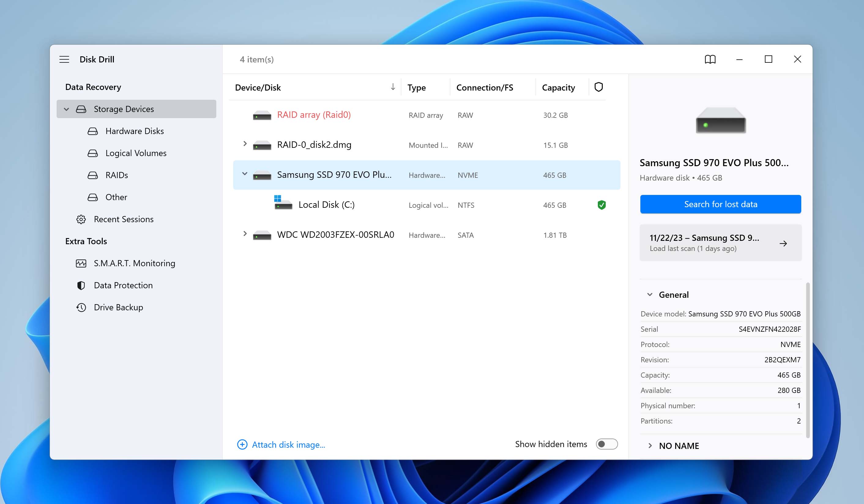864x504 pixels.
Task: Select RAID array Raid0 device
Action: coord(313,114)
